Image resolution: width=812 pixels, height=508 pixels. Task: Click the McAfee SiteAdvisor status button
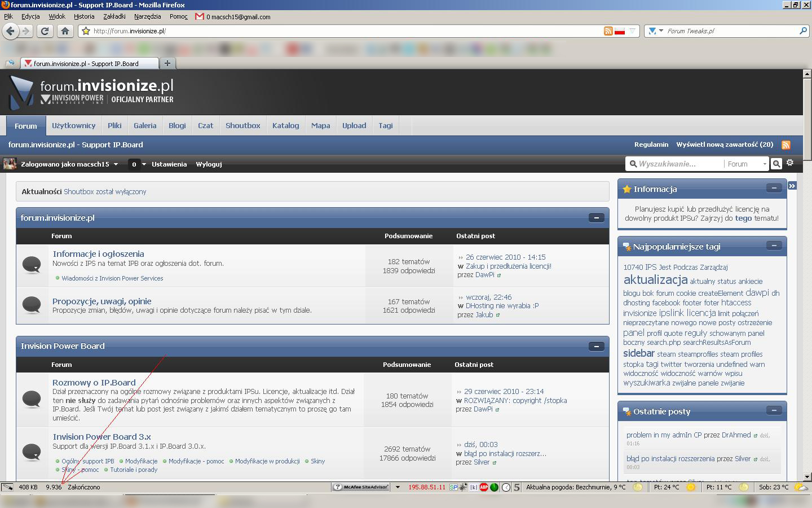click(x=361, y=487)
